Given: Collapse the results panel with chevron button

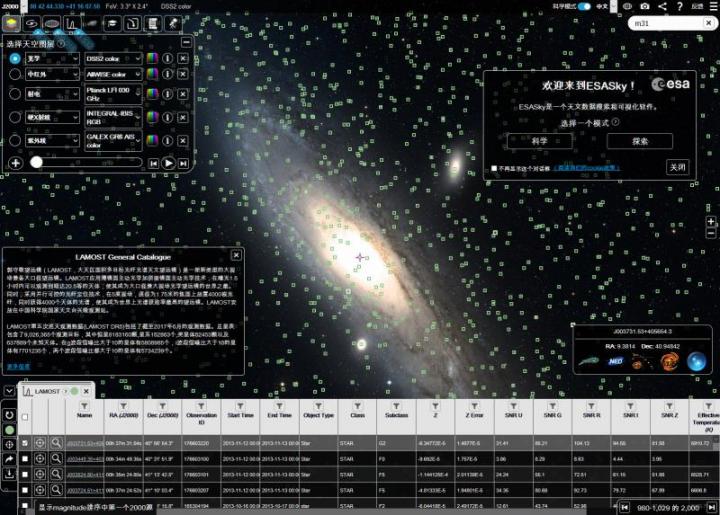Looking at the screenshot, I should coord(9,391).
